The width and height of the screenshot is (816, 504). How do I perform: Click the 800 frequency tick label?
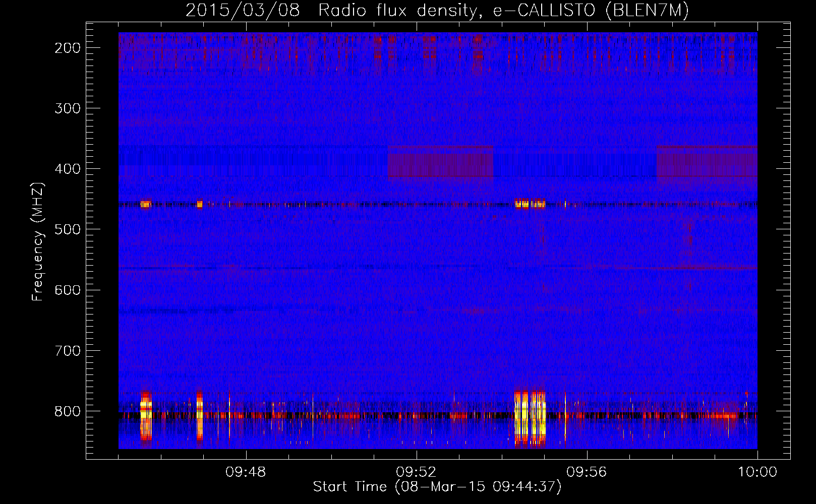point(68,411)
